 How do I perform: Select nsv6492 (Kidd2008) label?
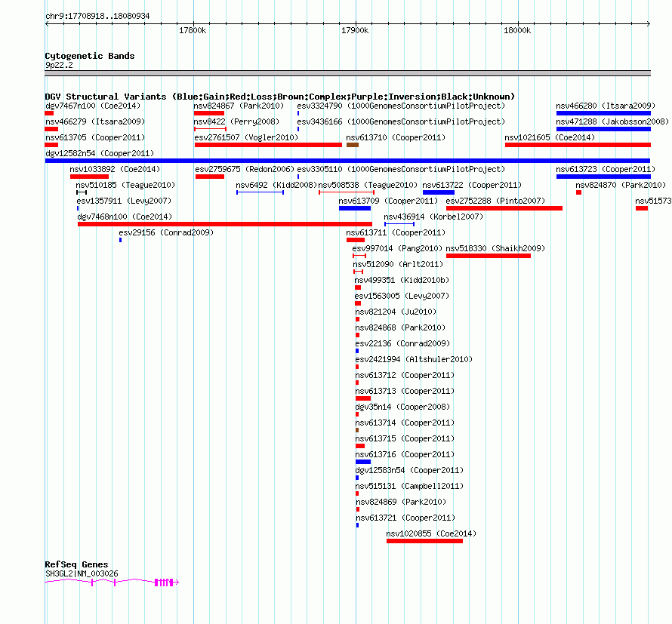click(276, 185)
